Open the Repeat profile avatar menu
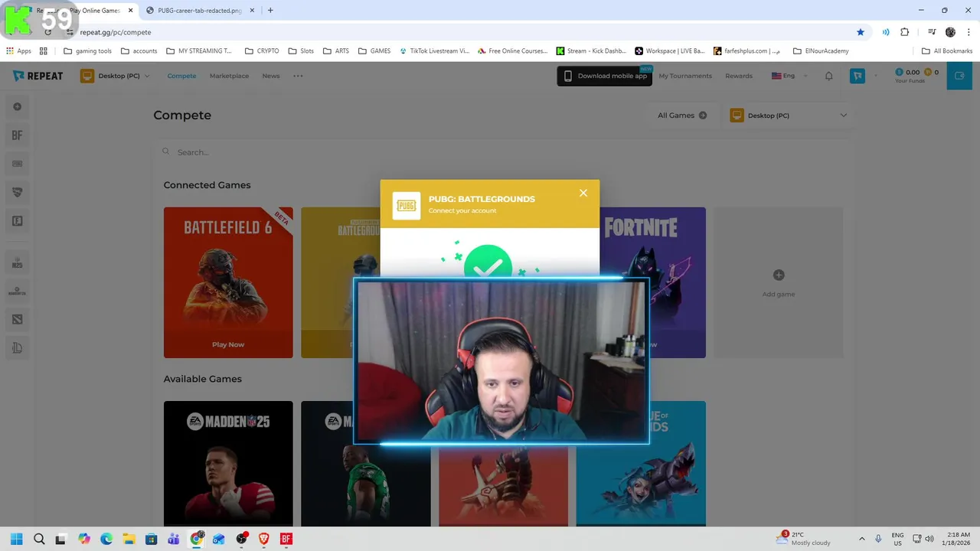 (x=857, y=76)
